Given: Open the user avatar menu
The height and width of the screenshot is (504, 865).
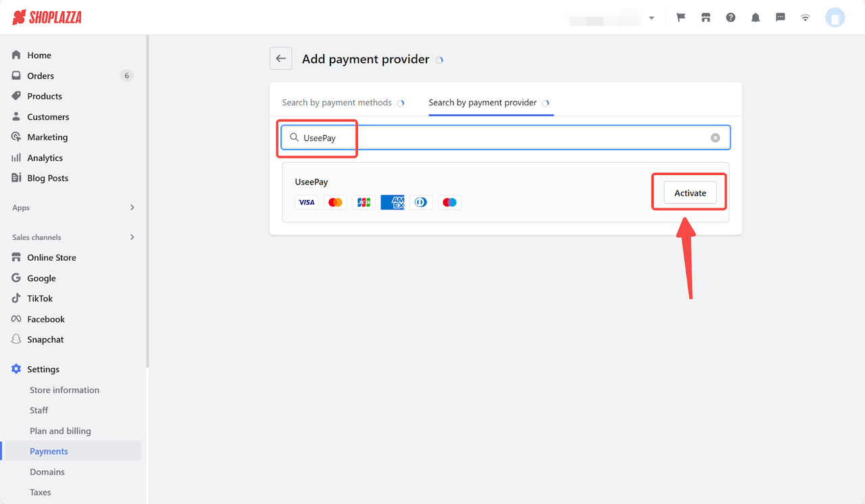Looking at the screenshot, I should 835,18.
